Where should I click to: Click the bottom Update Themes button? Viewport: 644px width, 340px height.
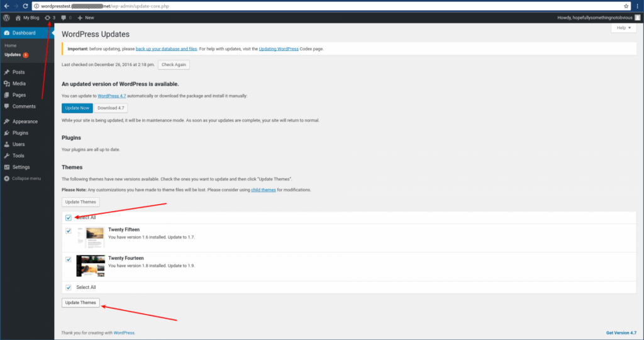point(80,303)
